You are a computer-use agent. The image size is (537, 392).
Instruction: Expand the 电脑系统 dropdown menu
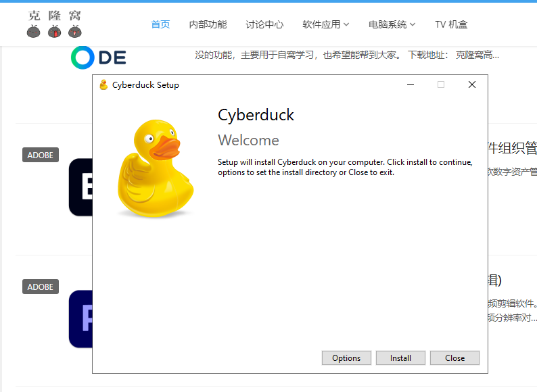point(392,24)
